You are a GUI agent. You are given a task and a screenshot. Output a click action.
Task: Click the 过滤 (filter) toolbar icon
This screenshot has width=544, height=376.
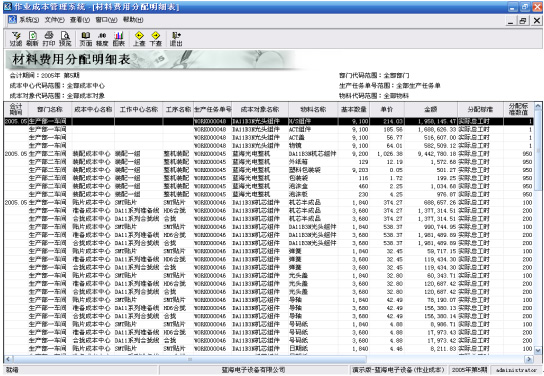16,39
